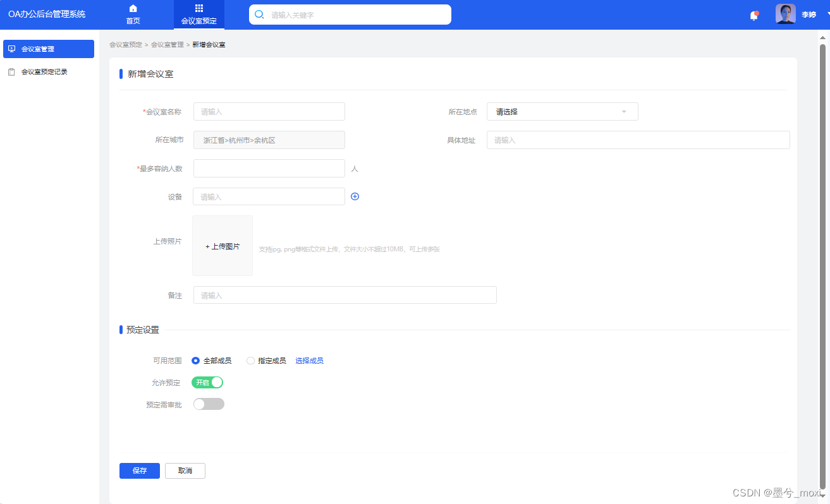The height and width of the screenshot is (504, 830).
Task: Focus the 备注 input field
Action: click(345, 295)
